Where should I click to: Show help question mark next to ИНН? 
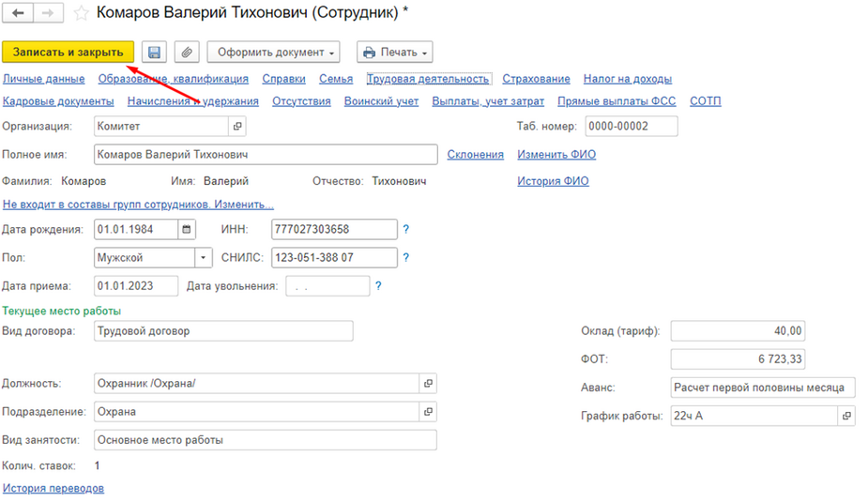coord(406,229)
